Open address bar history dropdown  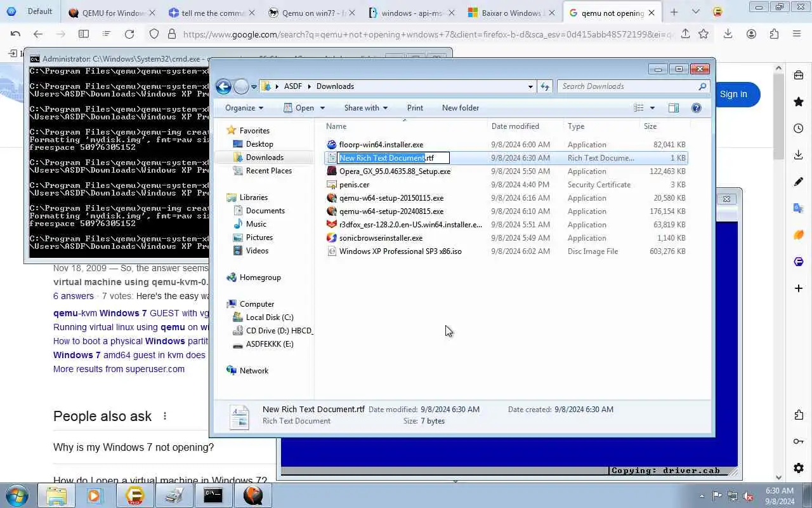pos(531,86)
